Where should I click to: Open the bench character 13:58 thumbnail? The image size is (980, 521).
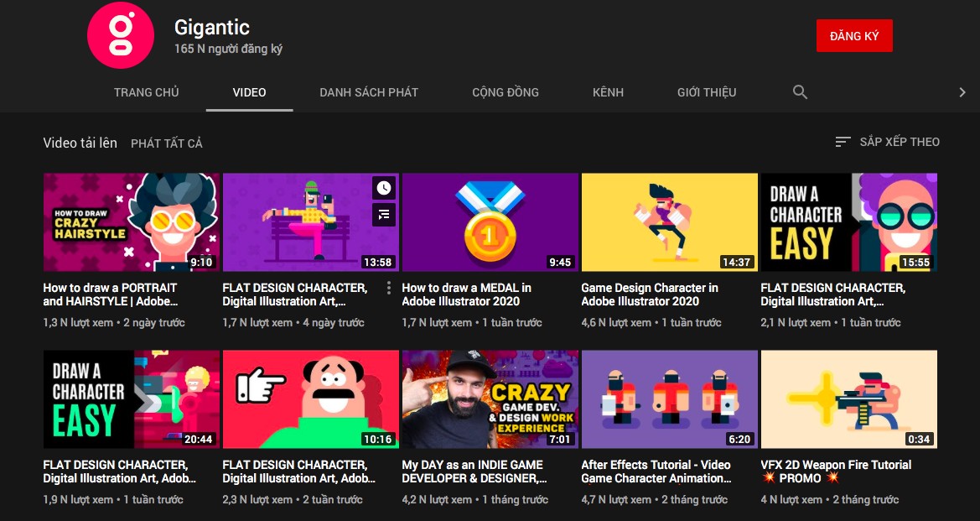click(311, 222)
